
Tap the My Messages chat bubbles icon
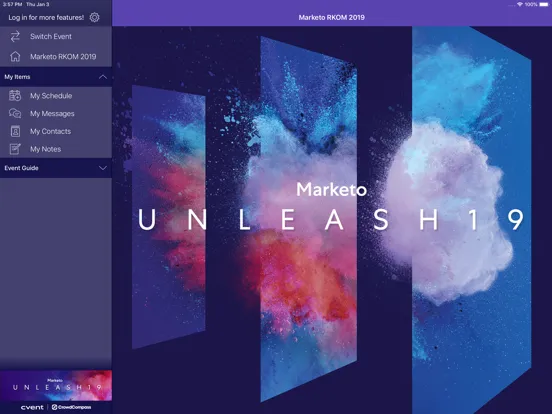click(15, 113)
